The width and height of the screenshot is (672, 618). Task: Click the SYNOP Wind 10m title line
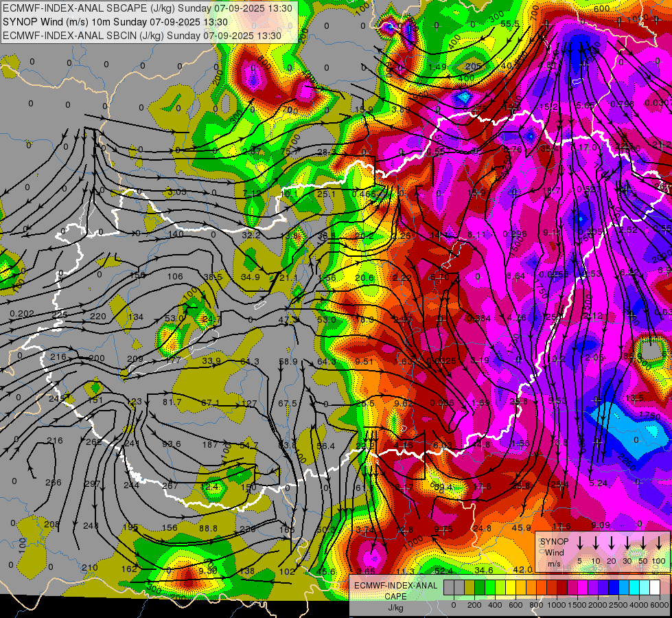tap(115, 22)
